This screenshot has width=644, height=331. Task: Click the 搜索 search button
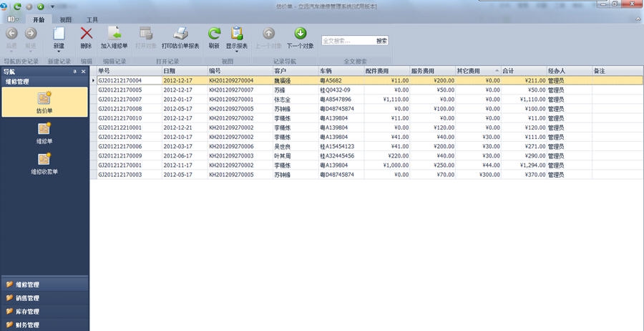click(x=382, y=41)
